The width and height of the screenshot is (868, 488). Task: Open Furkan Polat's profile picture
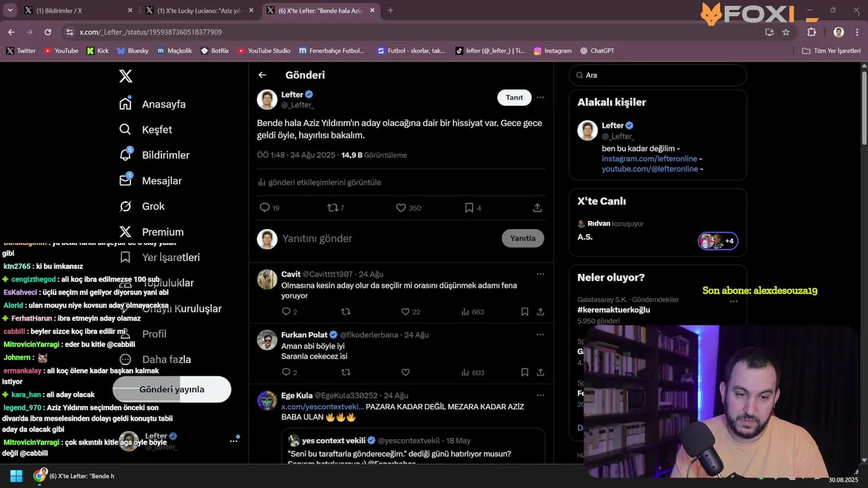tap(267, 340)
